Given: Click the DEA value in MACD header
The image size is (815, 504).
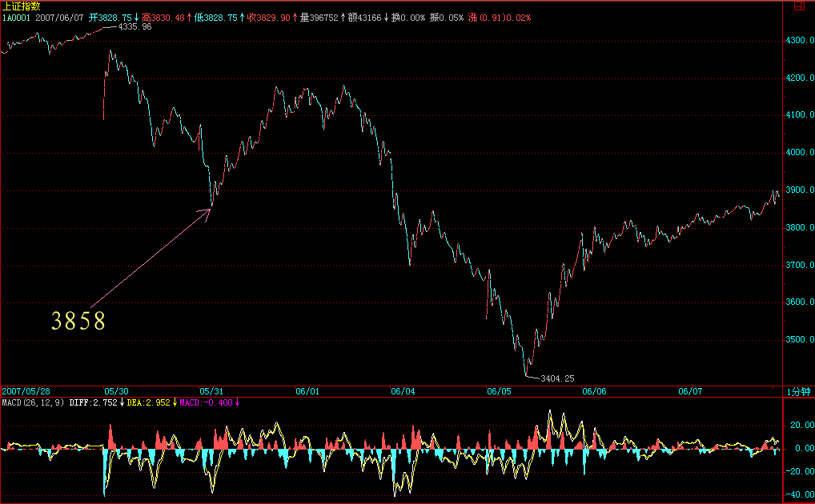Looking at the screenshot, I should pyautogui.click(x=147, y=402).
